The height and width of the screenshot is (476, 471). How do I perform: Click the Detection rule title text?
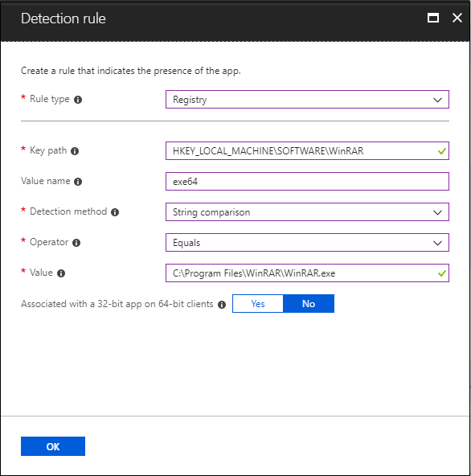click(63, 18)
